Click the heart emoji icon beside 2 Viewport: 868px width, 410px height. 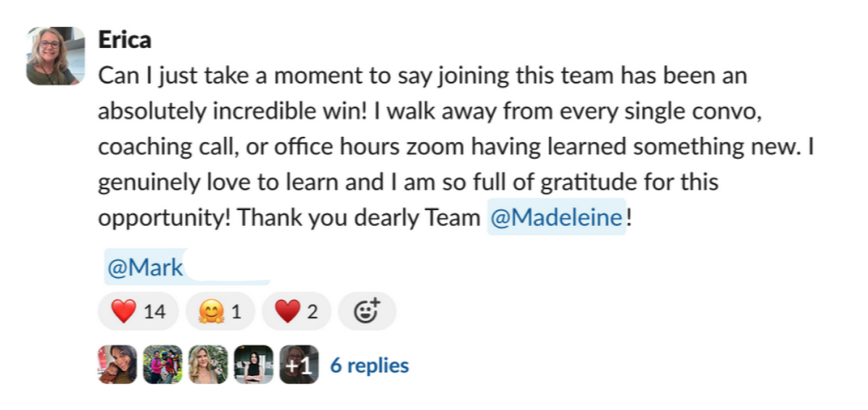tap(288, 311)
